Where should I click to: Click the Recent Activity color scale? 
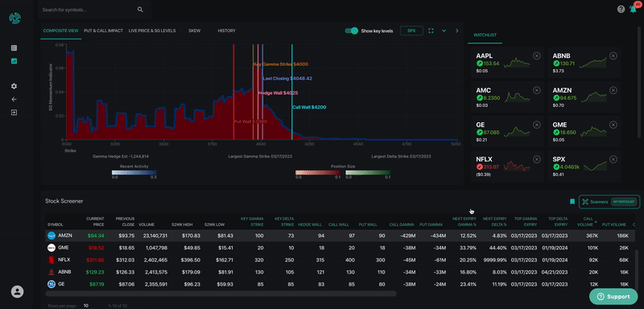pos(134,173)
